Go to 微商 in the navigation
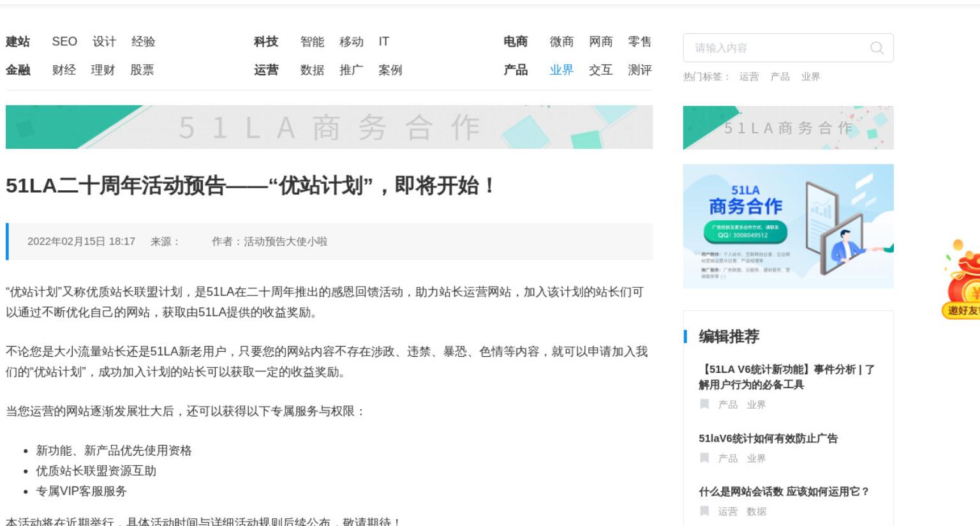 (x=562, y=41)
